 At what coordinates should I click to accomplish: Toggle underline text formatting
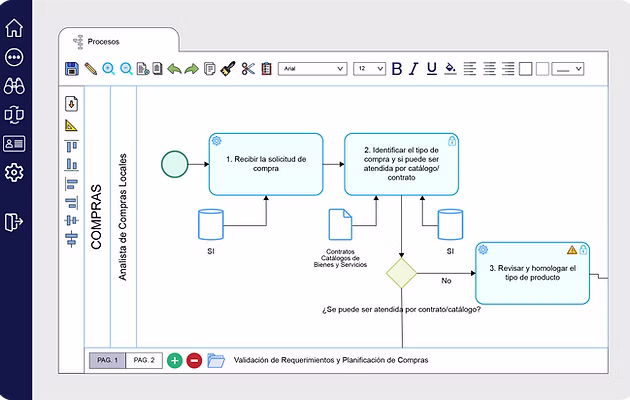pos(431,69)
